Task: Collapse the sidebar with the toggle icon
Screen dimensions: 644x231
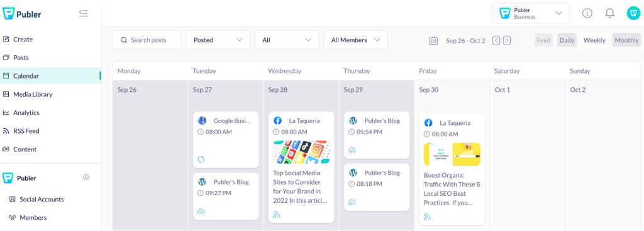Action: coord(84,14)
